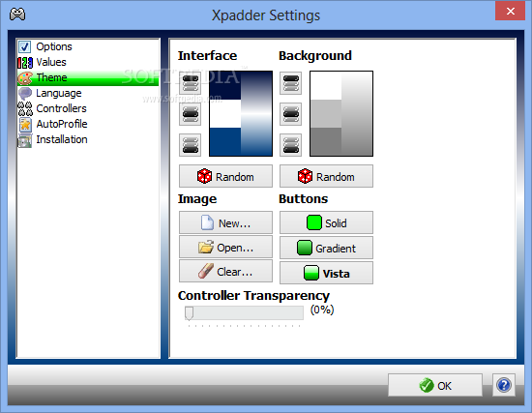Open help with question mark button

coord(504,385)
